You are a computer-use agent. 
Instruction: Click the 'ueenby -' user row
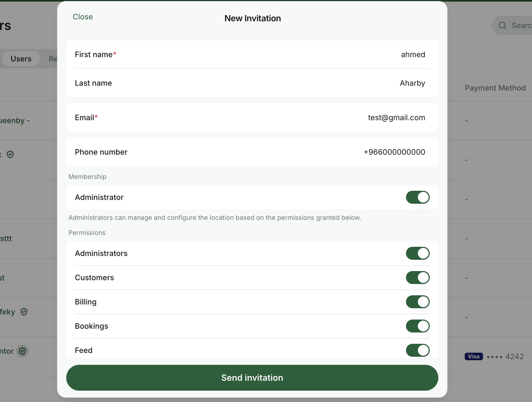[x=29, y=120]
